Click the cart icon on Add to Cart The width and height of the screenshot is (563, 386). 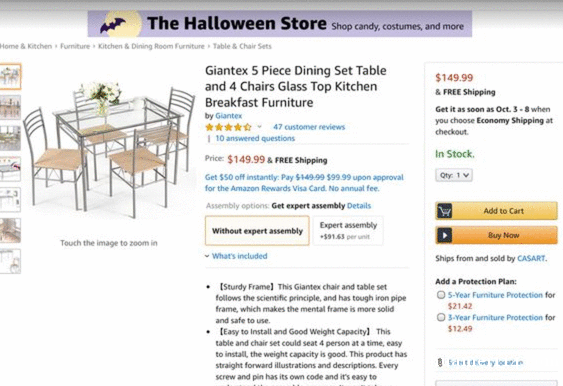pyautogui.click(x=445, y=211)
